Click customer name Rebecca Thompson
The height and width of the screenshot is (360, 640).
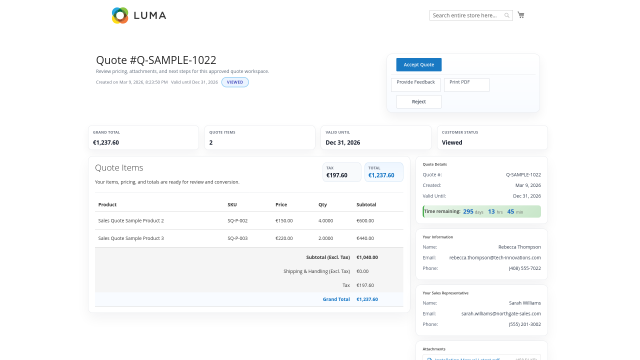pos(520,247)
